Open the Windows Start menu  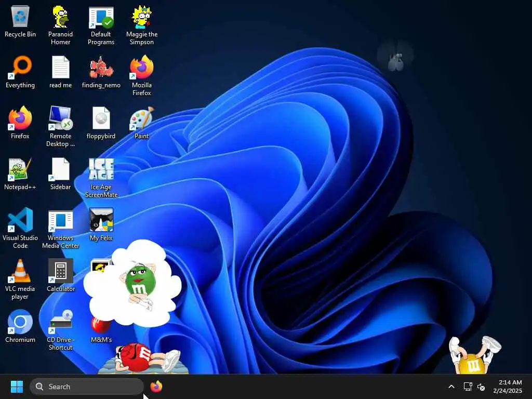point(17,387)
